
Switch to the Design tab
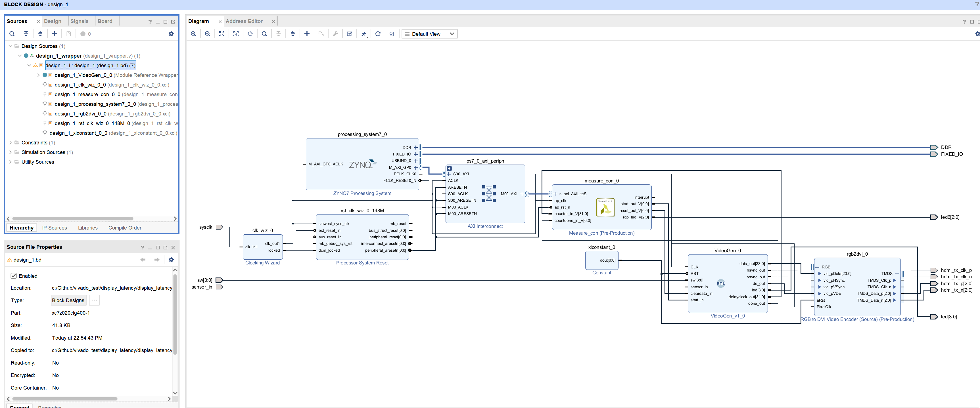(x=53, y=21)
